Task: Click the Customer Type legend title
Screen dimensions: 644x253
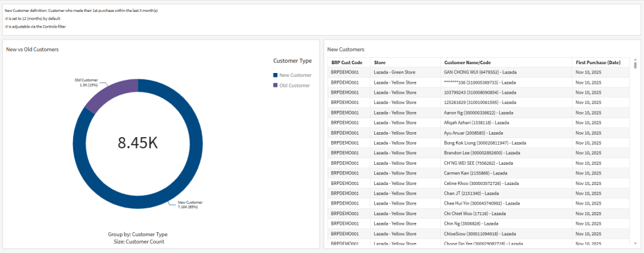Action: point(292,61)
